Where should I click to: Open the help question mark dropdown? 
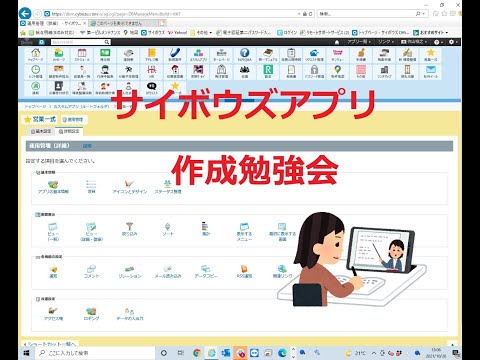click(439, 42)
